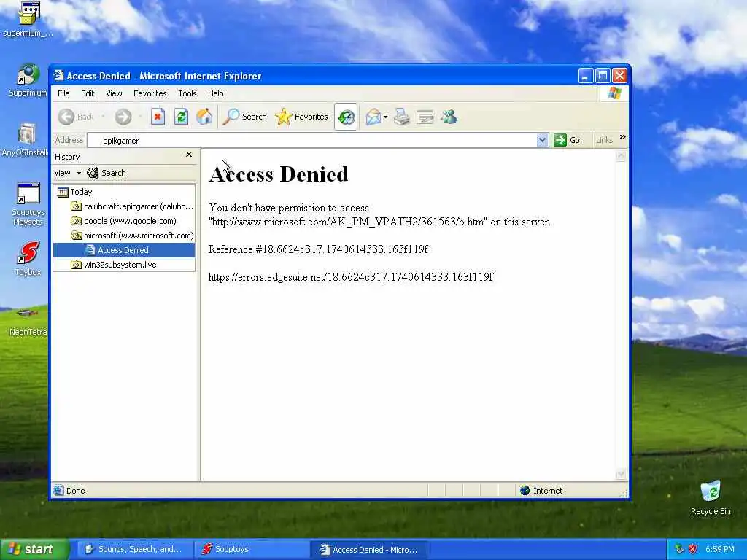The height and width of the screenshot is (560, 747).
Task: Open the File menu
Action: click(x=63, y=93)
